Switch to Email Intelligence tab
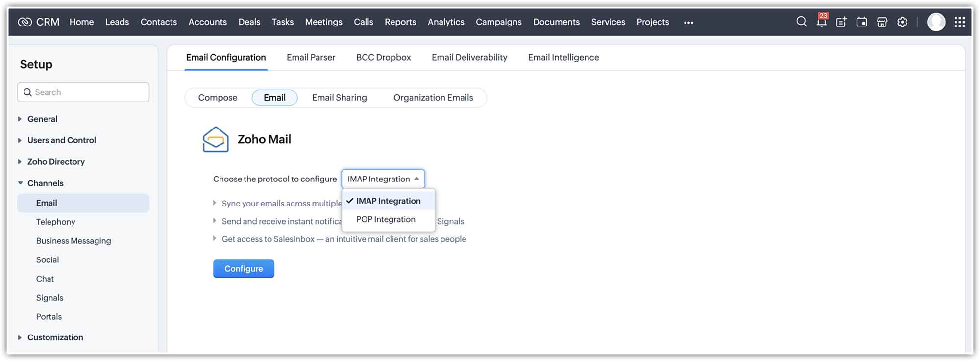980x361 pixels. click(563, 57)
